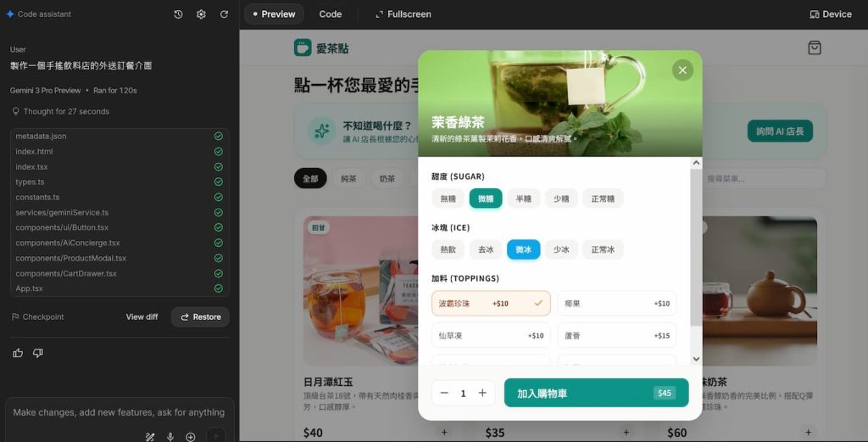
Task: Click the plus icon next to $35
Action: 626,433
